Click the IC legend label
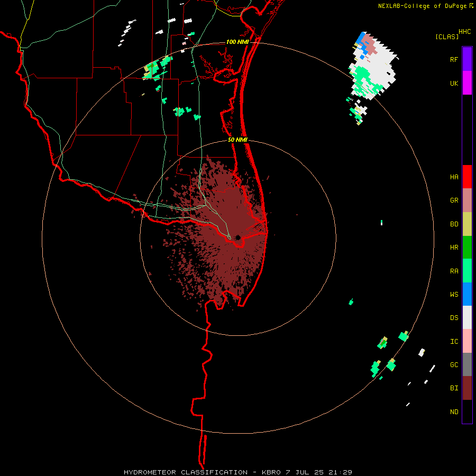476x476 pixels. pos(454,342)
